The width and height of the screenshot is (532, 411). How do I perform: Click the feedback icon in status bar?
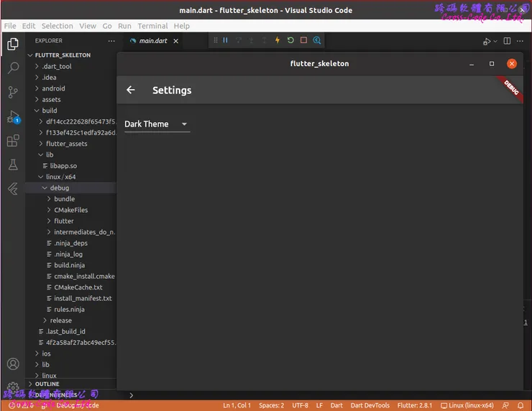(505, 405)
